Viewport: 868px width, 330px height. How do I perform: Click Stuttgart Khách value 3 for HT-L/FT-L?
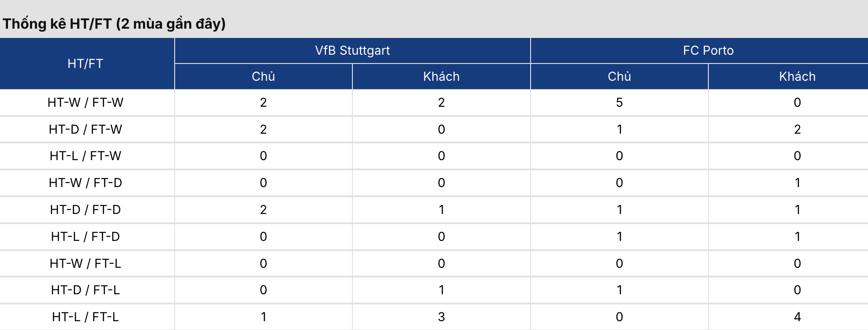pos(441,317)
